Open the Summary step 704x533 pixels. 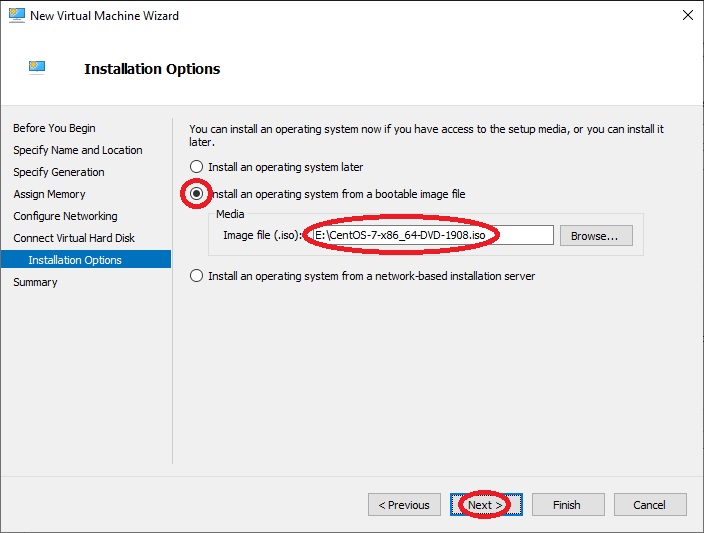pyautogui.click(x=35, y=282)
